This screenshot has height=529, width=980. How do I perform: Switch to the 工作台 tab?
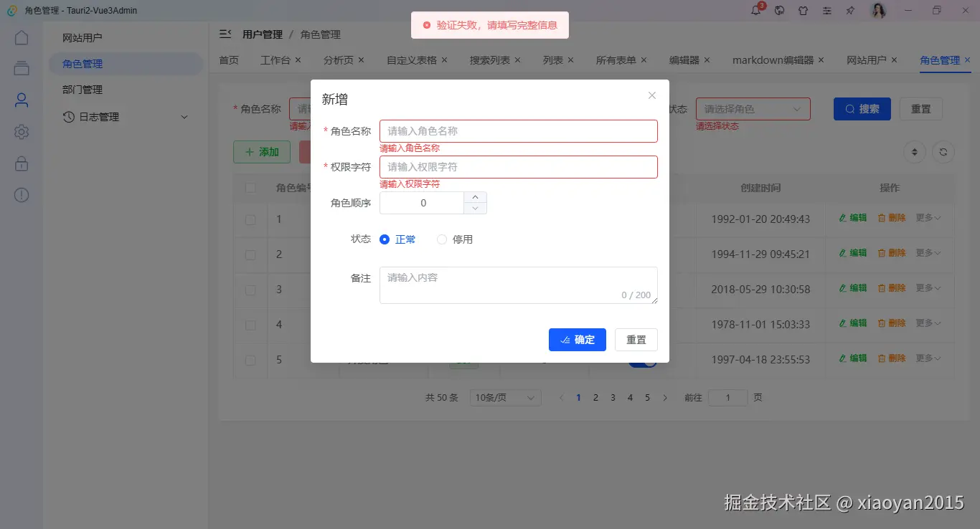click(275, 60)
